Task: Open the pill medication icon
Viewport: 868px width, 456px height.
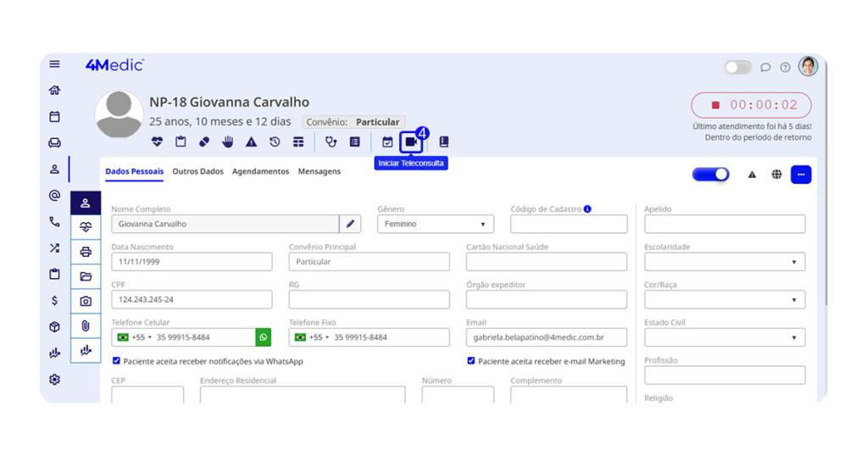Action: coord(204,142)
